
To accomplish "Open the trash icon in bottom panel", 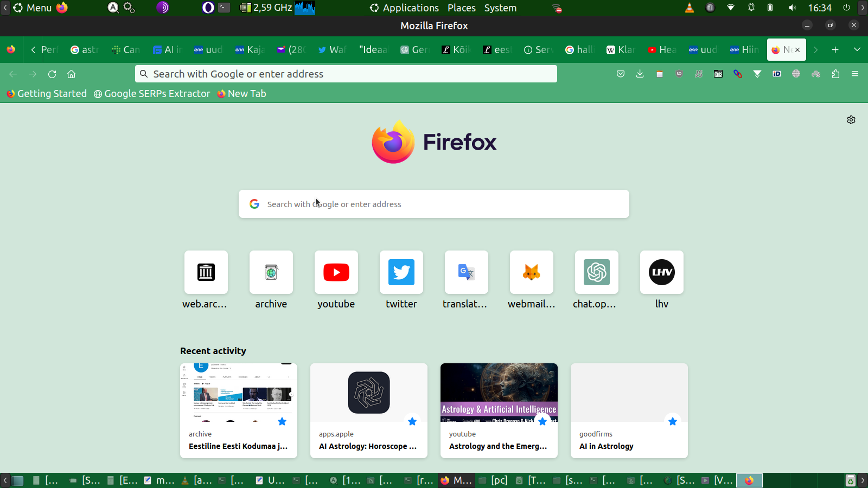I will click(x=851, y=480).
